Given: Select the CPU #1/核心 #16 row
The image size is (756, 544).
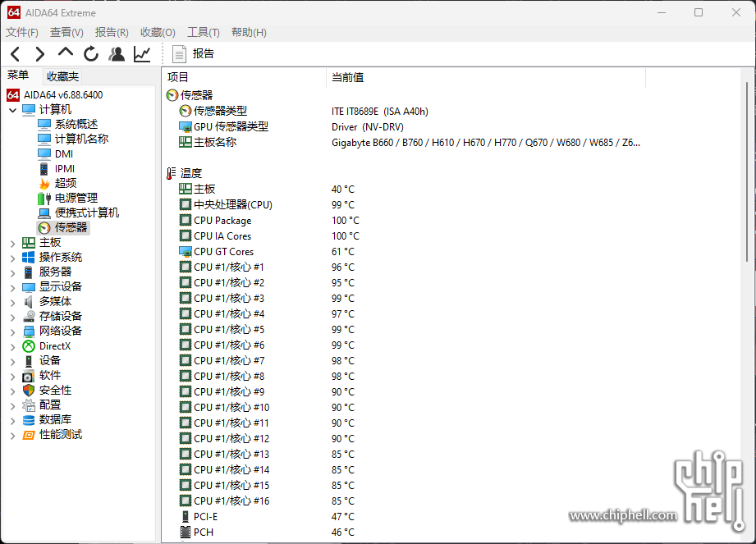Looking at the screenshot, I should click(x=412, y=501).
